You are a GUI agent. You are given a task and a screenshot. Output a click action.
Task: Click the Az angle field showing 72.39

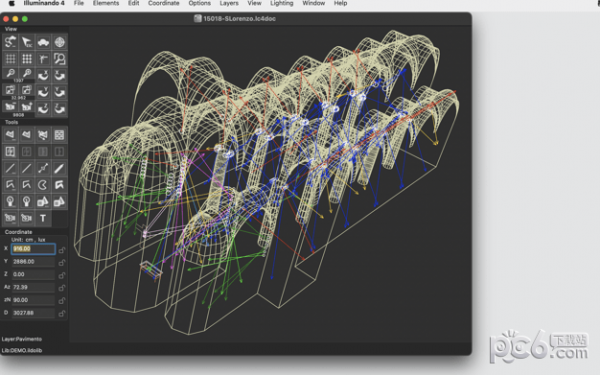point(33,287)
